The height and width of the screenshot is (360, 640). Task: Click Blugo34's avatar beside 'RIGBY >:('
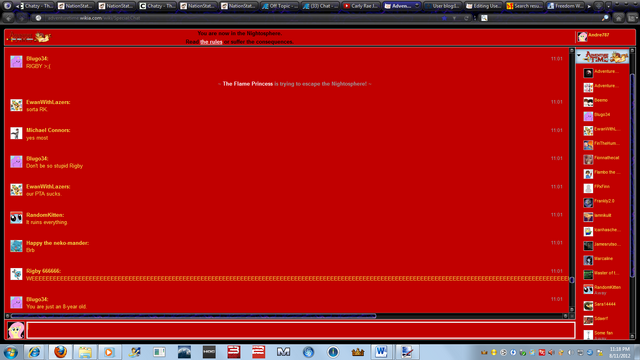point(16,62)
